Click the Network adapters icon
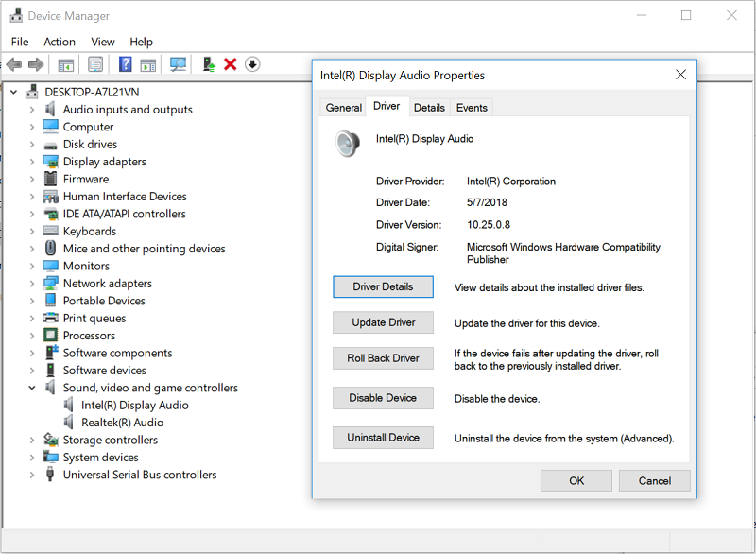 click(50, 283)
